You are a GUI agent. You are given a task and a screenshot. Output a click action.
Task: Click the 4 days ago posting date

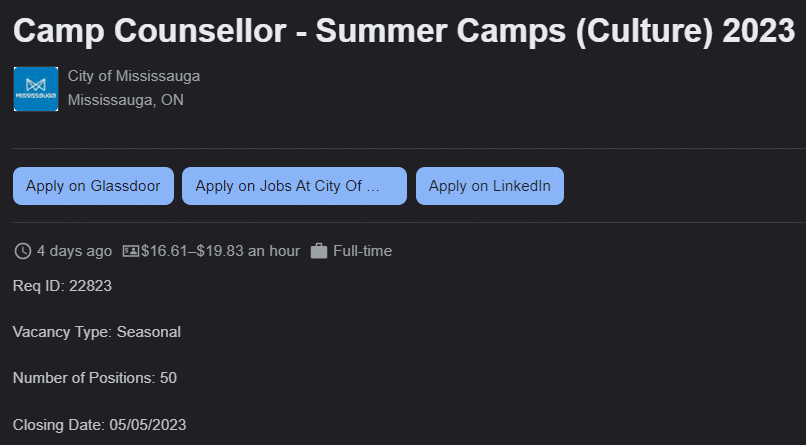74,251
